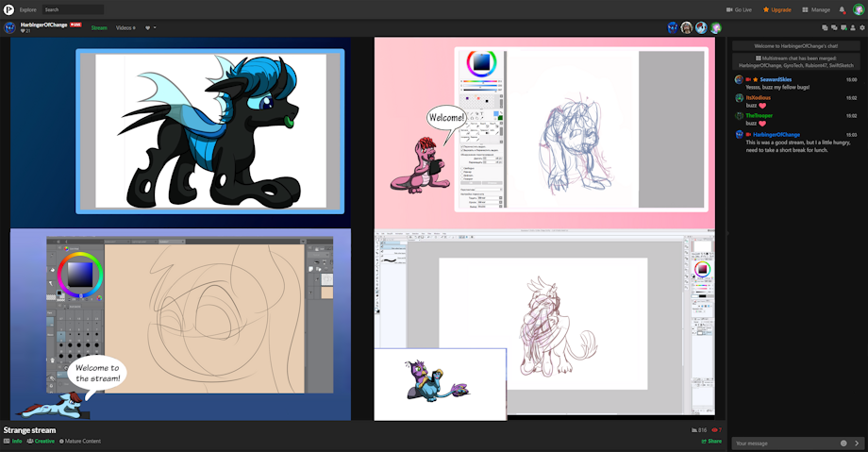Click the pop-out chat window icon
This screenshot has height=452, width=868.
[825, 27]
